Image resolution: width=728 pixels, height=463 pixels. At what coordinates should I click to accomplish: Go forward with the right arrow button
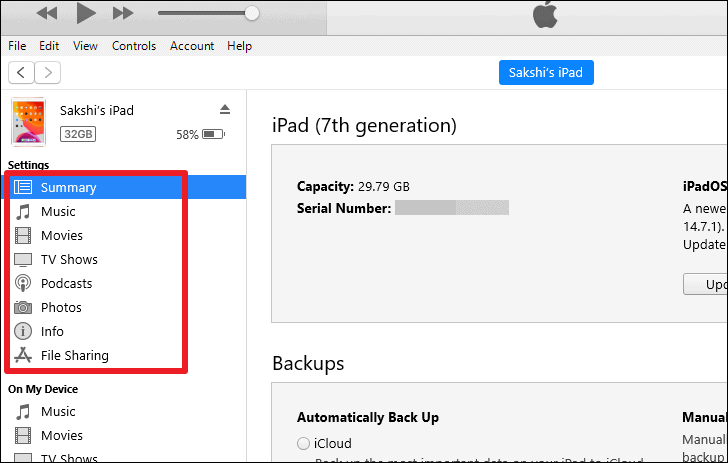47,72
